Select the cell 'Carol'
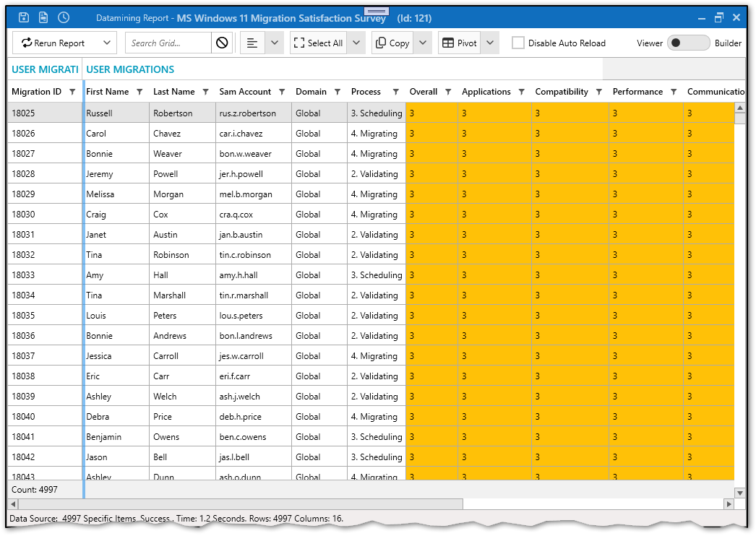 coord(116,133)
